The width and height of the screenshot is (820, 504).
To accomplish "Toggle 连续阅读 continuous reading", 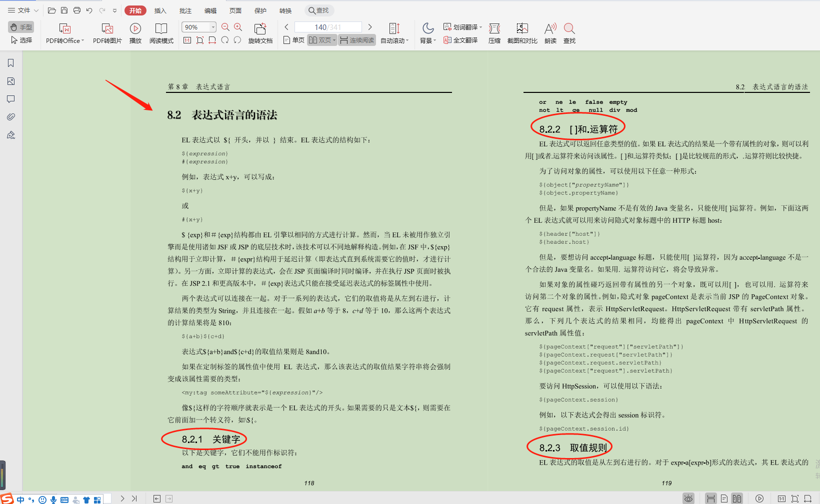I will tap(357, 40).
